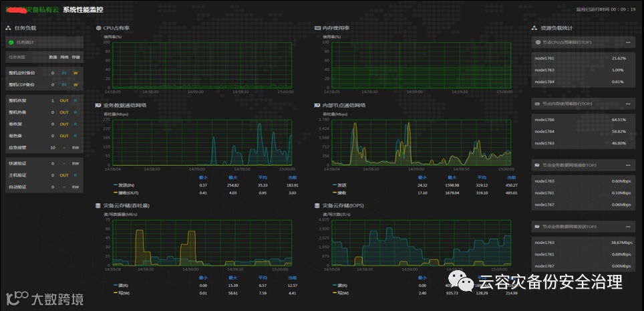The height and width of the screenshot is (311, 644).
Task: Click the 网络 column header
Action: [64, 57]
